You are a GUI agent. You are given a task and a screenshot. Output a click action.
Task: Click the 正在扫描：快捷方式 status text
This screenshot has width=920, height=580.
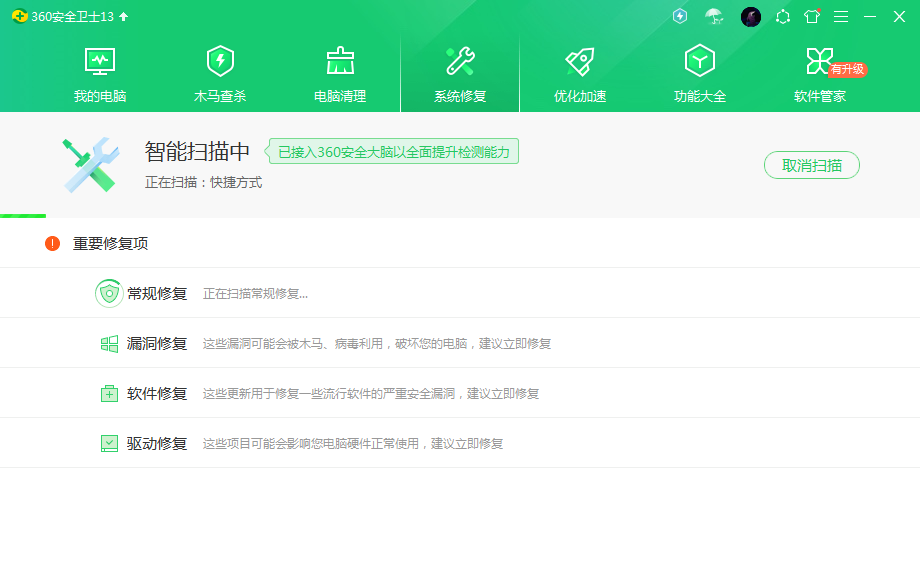204,182
